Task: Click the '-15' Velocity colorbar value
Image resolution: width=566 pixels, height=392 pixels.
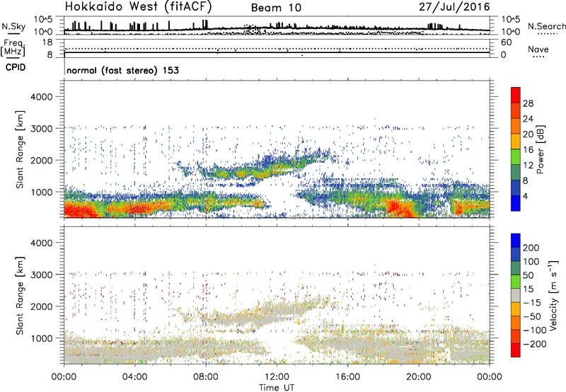Action: point(532,302)
